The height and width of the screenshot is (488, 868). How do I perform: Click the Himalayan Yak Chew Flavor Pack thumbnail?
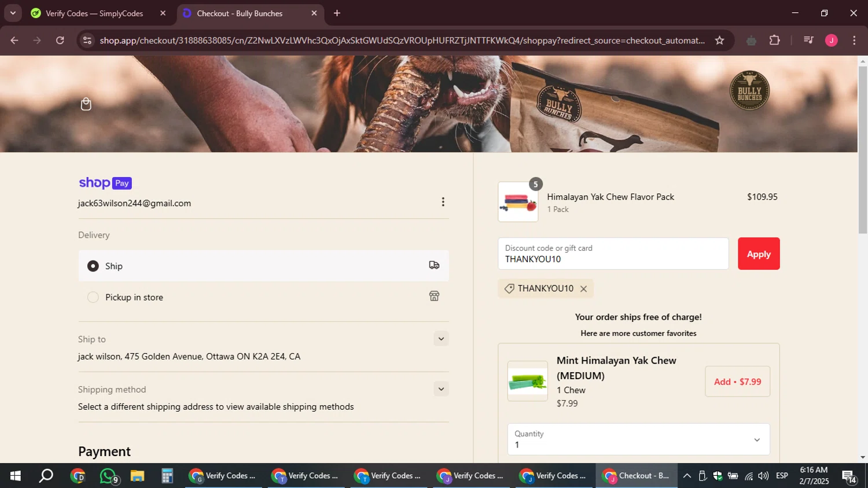pos(518,202)
